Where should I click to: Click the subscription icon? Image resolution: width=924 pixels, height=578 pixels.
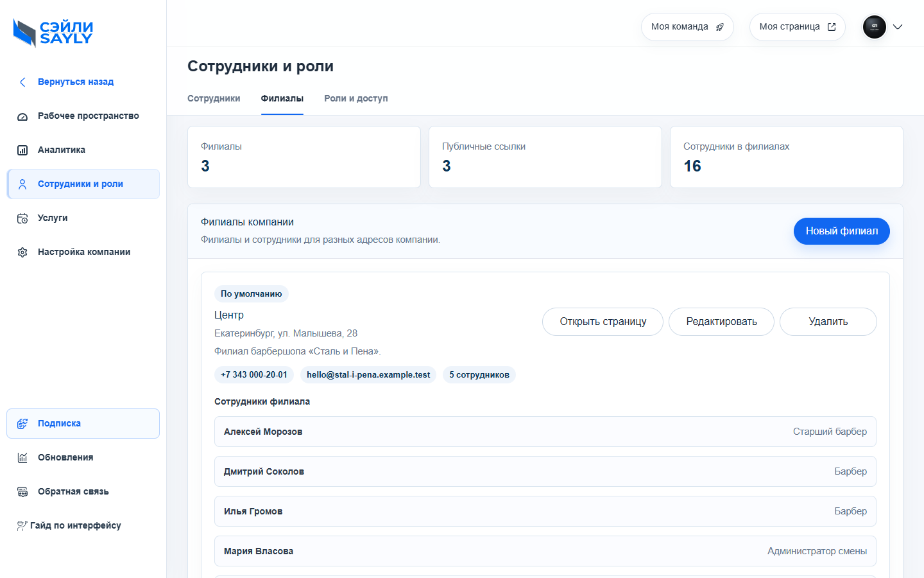click(x=22, y=424)
